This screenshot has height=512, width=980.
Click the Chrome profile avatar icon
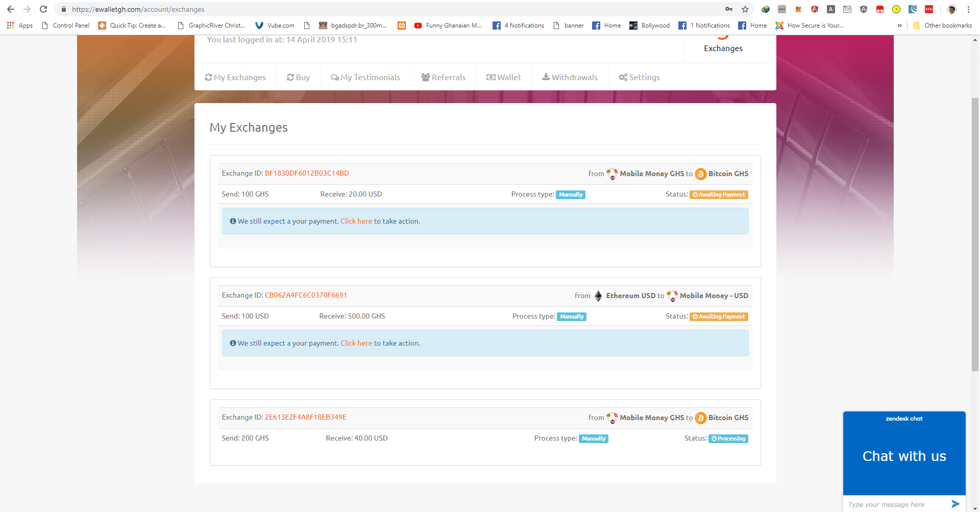(x=951, y=9)
